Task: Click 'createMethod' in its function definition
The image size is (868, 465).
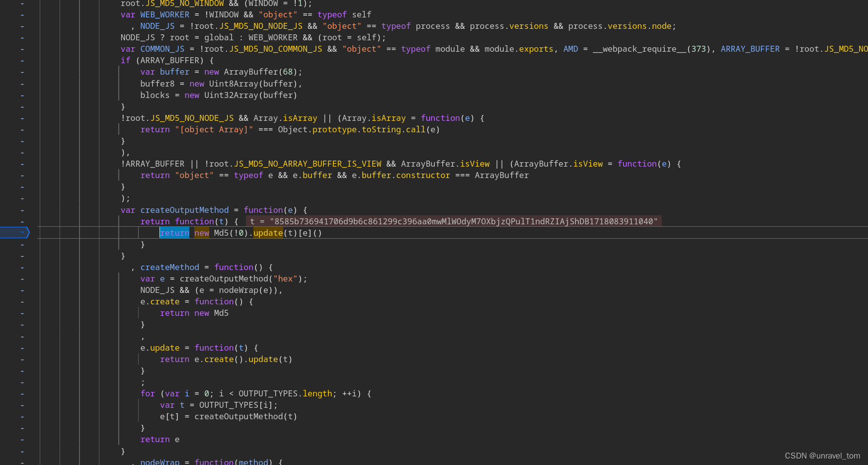Action: click(169, 267)
